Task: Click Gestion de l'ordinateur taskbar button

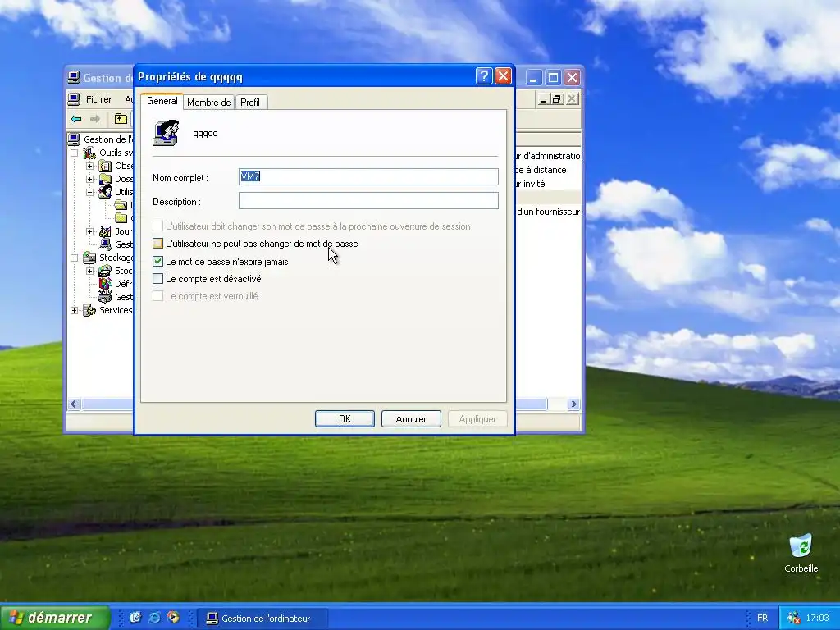Action: pos(262,619)
